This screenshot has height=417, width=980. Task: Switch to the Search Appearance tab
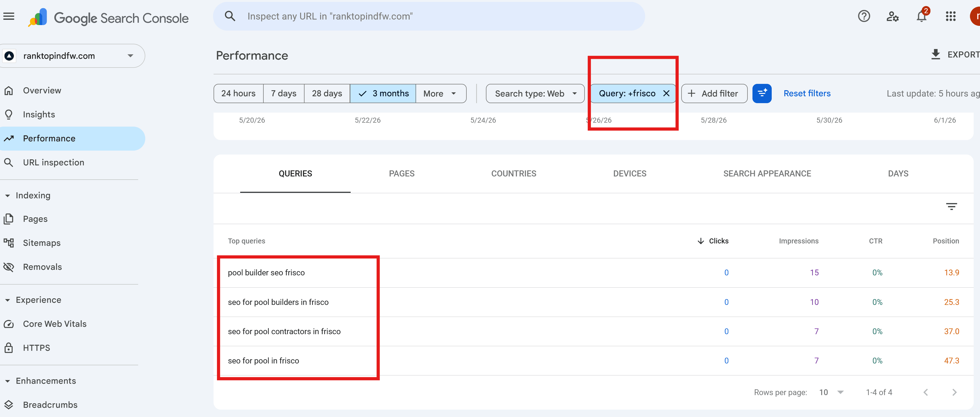767,174
